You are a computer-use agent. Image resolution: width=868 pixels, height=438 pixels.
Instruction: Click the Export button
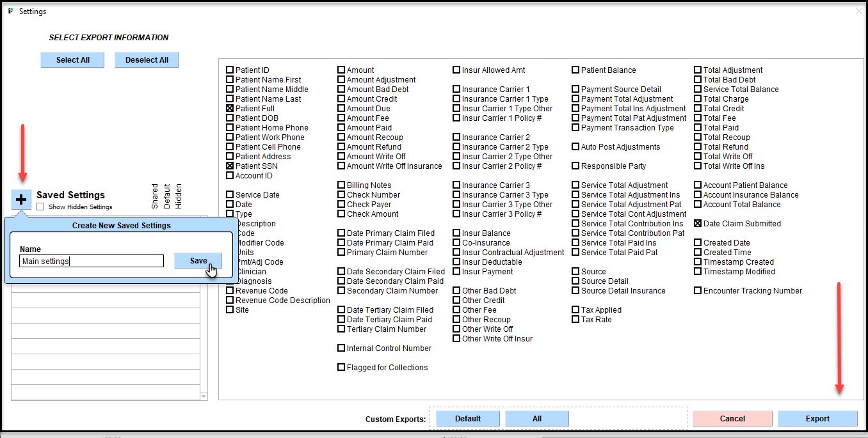(817, 419)
